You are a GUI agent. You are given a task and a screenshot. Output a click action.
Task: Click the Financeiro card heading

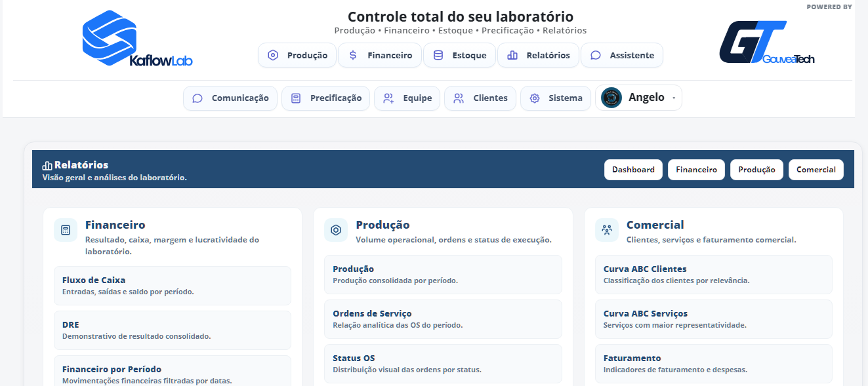click(x=115, y=225)
